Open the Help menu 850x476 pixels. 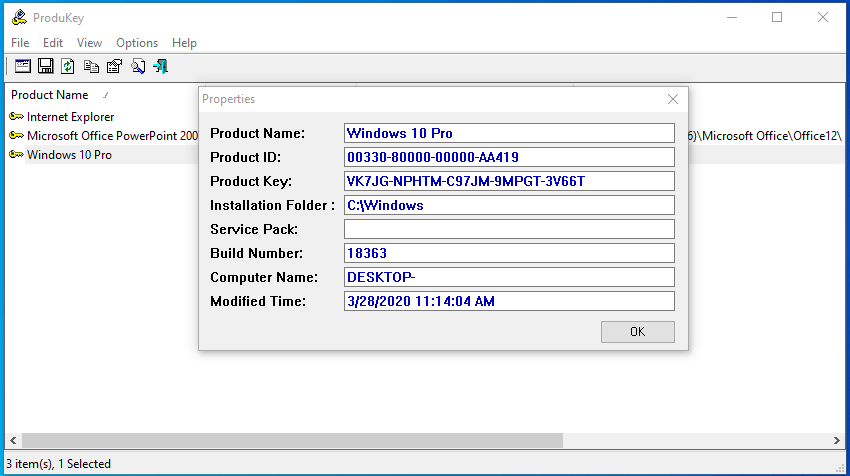pyautogui.click(x=184, y=43)
